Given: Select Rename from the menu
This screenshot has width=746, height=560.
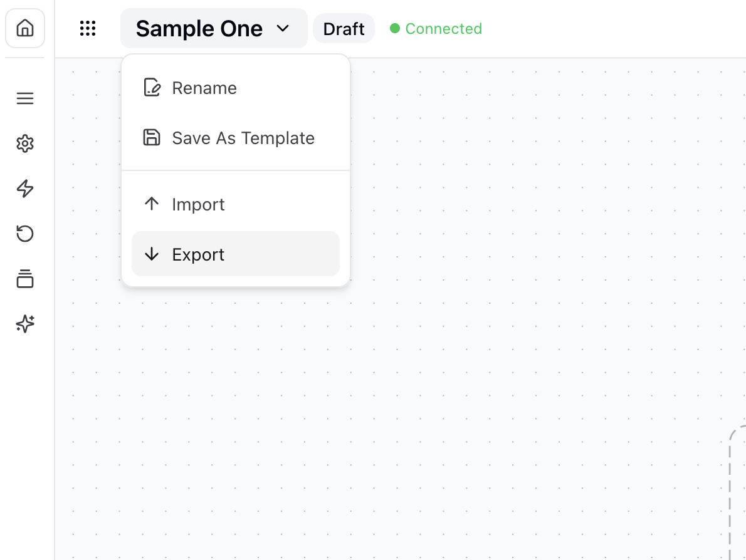Looking at the screenshot, I should (204, 88).
